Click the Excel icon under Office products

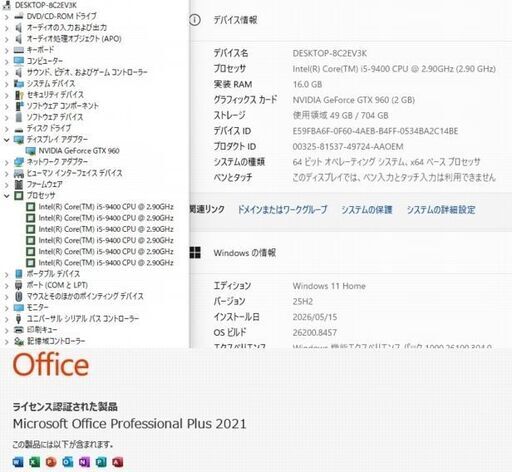(x=34, y=462)
